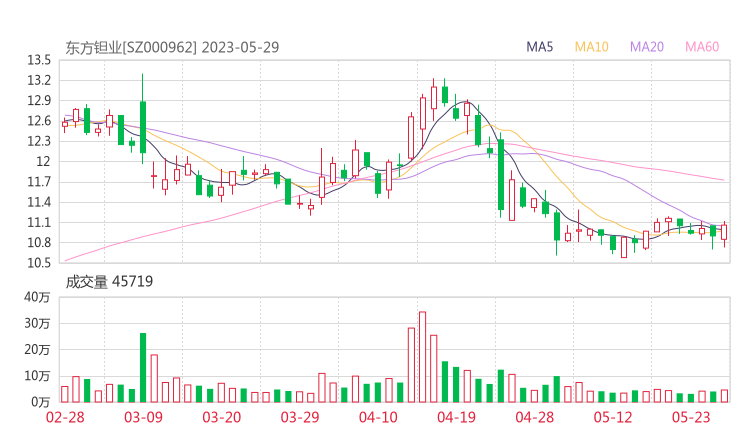Image resolution: width=740 pixels, height=440 pixels.
Task: Click the 04-19 date axis label
Action: click(x=456, y=417)
